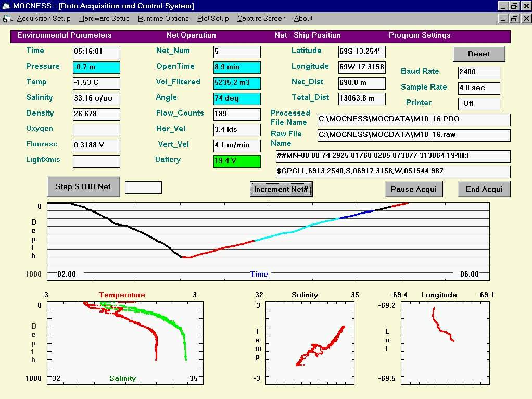The height and width of the screenshot is (399, 532).
Task: Click the Depth versus Time plot
Action: tap(268, 242)
